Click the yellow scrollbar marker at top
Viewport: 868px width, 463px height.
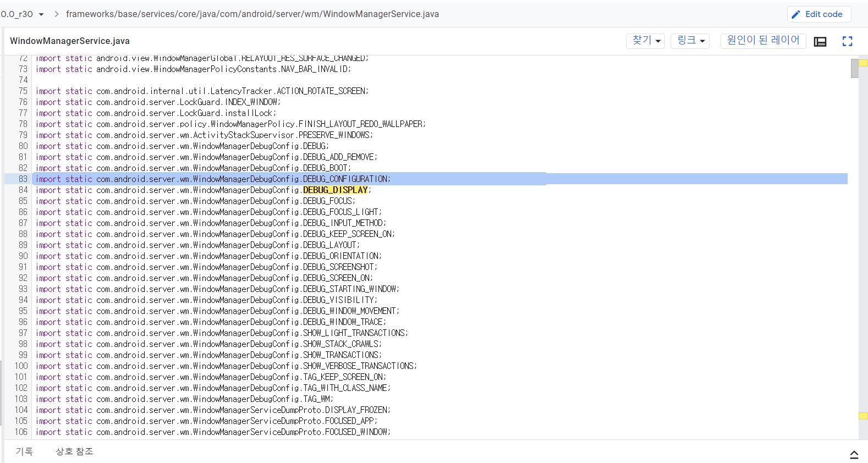pyautogui.click(x=863, y=63)
